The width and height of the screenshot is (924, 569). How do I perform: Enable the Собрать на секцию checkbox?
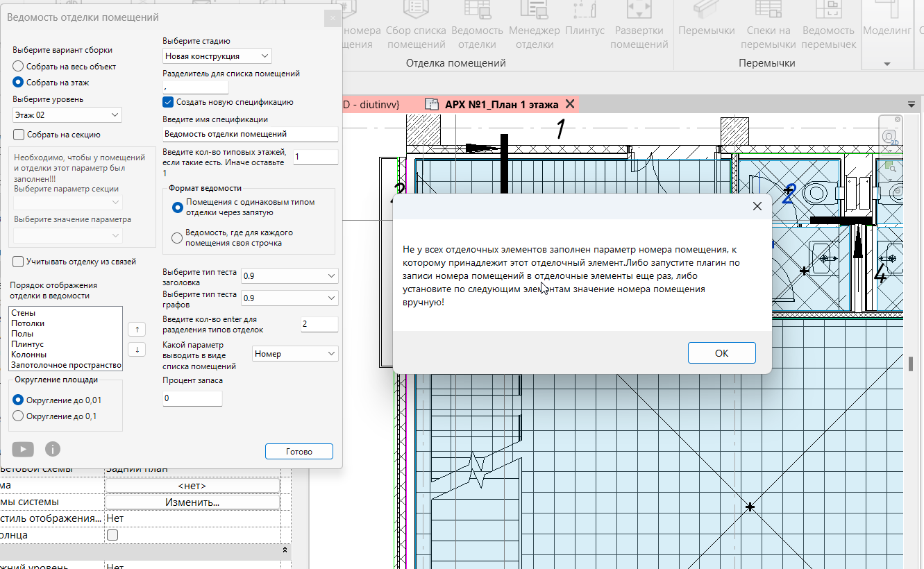[19, 135]
